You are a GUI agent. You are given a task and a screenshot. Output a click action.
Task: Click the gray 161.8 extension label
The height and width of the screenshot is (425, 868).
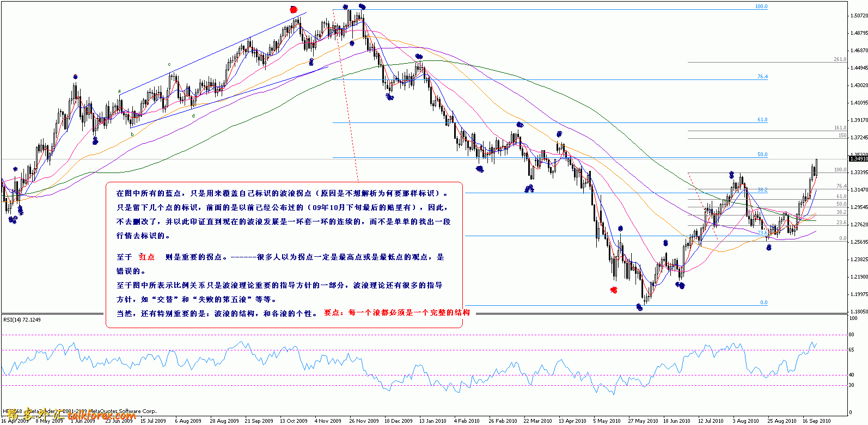click(840, 128)
